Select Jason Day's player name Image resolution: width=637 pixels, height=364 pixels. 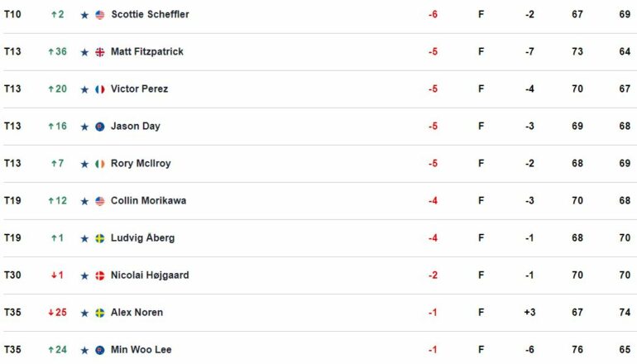[x=136, y=127]
